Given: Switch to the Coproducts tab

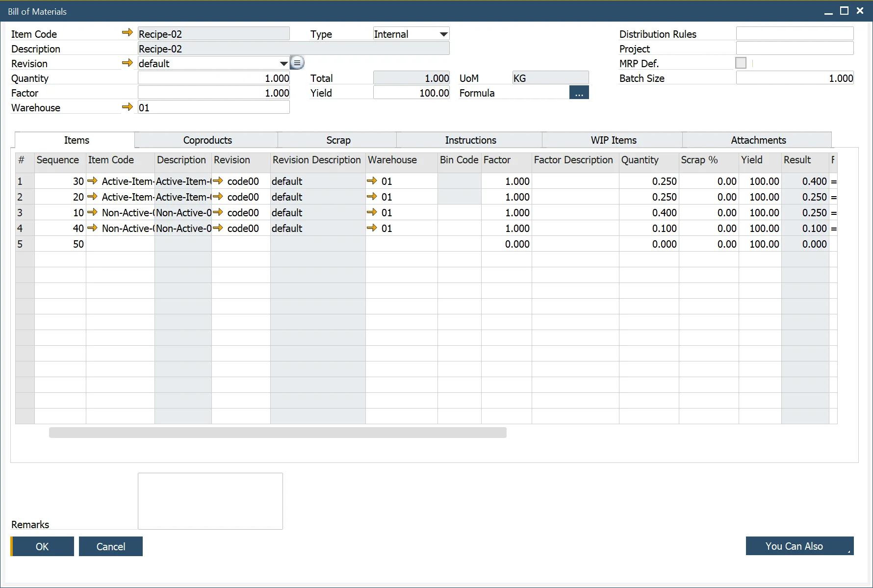Looking at the screenshot, I should click(207, 140).
